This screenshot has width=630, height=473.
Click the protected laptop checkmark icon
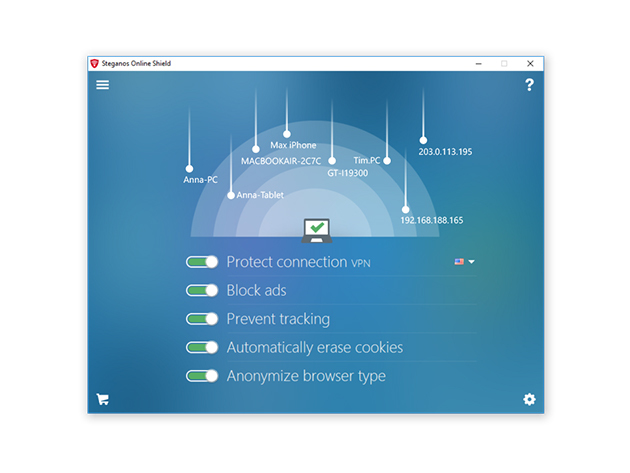(317, 230)
